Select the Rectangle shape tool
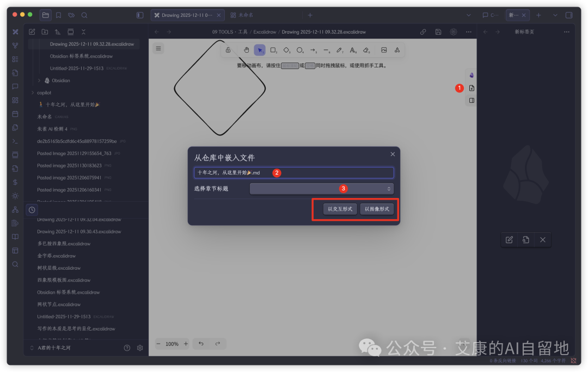 tap(273, 50)
